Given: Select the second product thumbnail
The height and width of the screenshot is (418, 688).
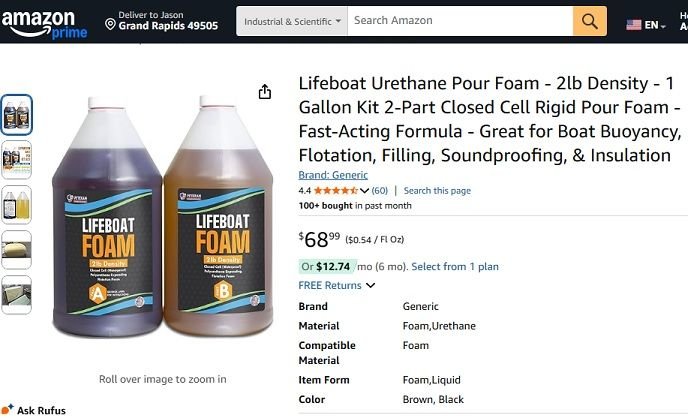Looking at the screenshot, I should pos(17,159).
